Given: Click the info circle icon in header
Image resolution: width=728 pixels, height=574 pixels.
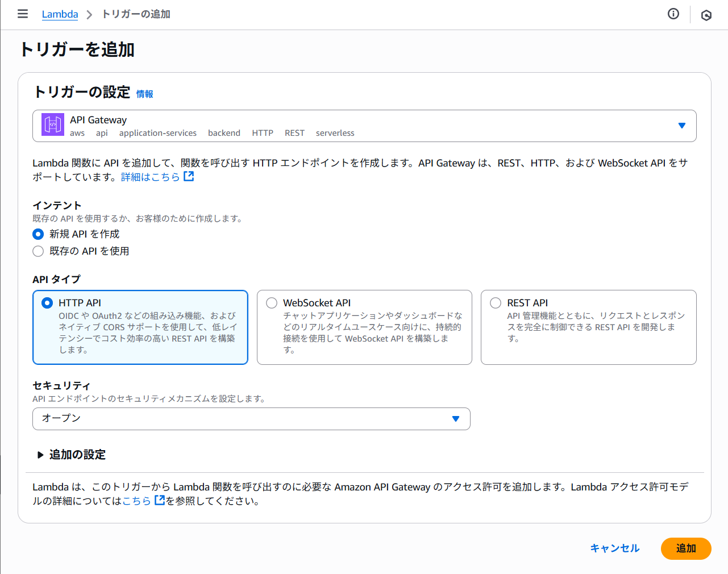Looking at the screenshot, I should pos(673,14).
